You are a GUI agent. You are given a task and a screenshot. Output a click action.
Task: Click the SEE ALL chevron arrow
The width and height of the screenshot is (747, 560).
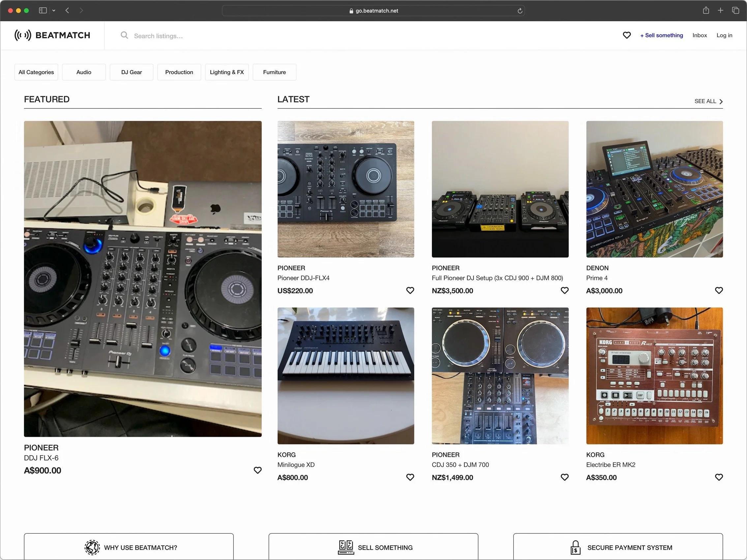pos(721,101)
